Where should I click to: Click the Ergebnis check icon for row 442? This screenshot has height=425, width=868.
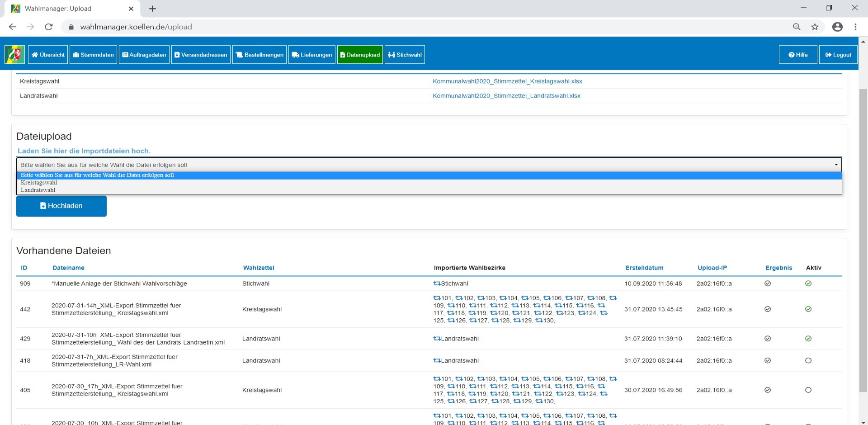tap(768, 309)
